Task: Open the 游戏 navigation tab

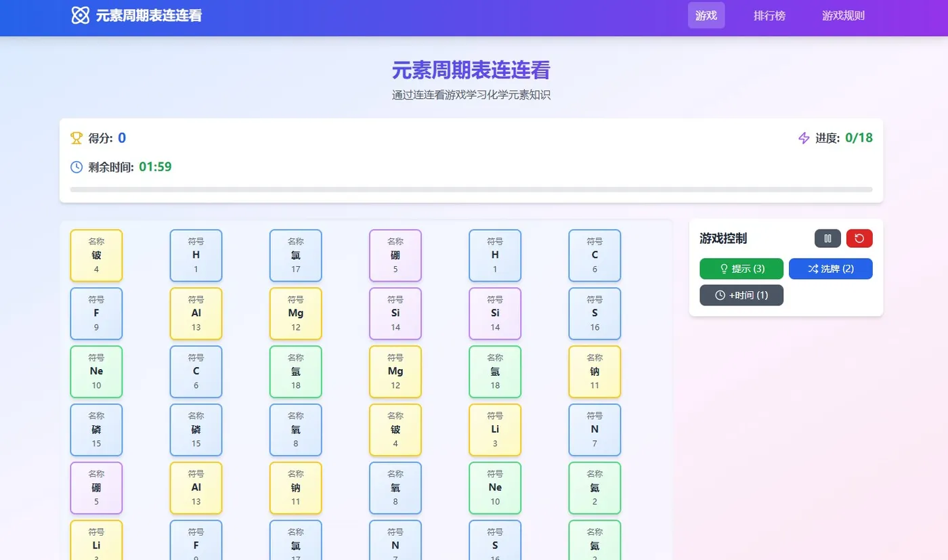Action: tap(706, 16)
